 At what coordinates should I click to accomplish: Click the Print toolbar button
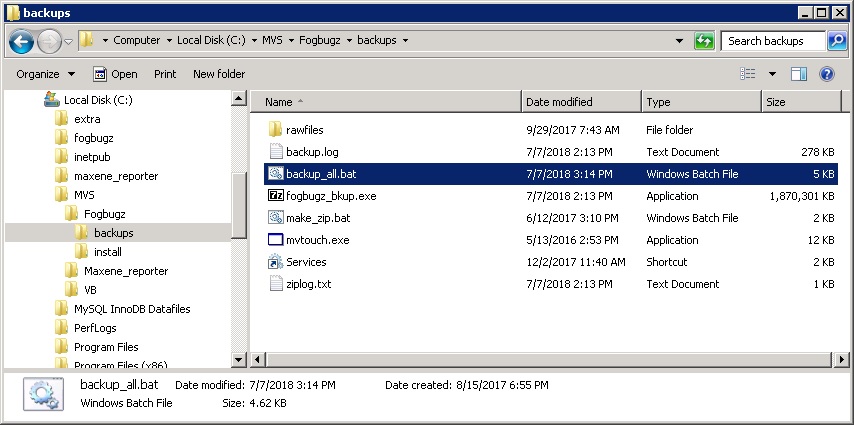pyautogui.click(x=165, y=74)
